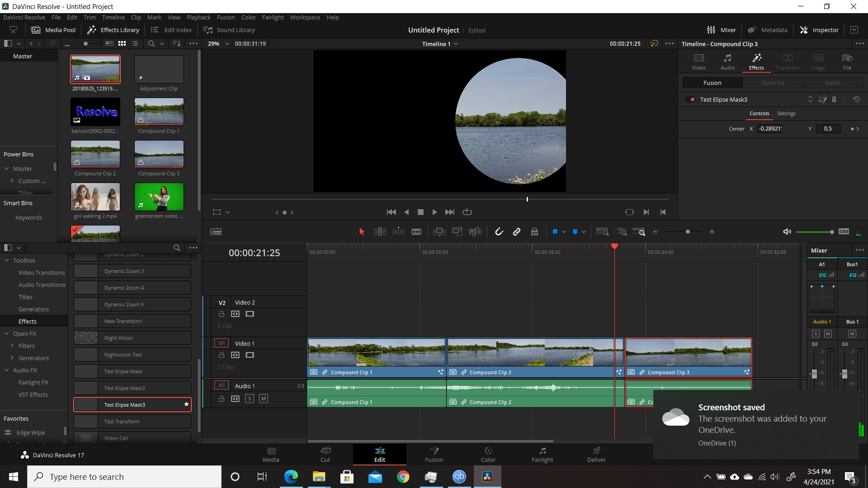Screen dimensions: 868x488
Task: Open the Fusion page
Action: pos(434,455)
